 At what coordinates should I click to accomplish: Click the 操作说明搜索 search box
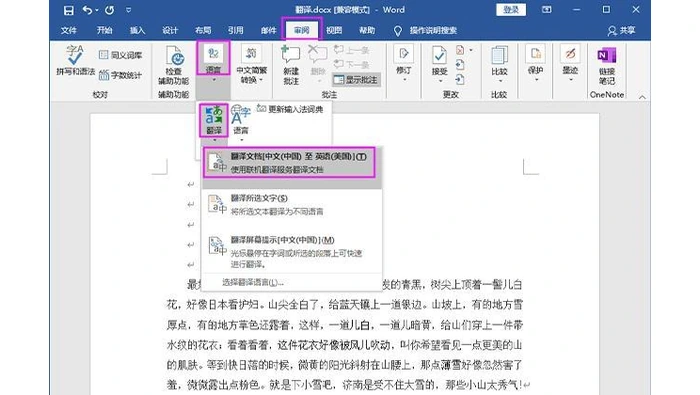coord(433,30)
